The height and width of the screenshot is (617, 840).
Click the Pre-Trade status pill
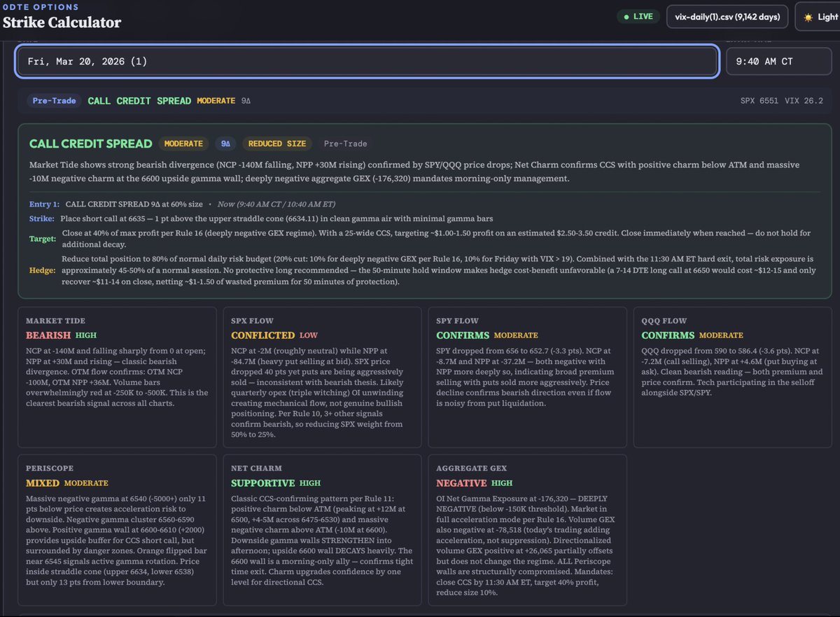coord(53,100)
